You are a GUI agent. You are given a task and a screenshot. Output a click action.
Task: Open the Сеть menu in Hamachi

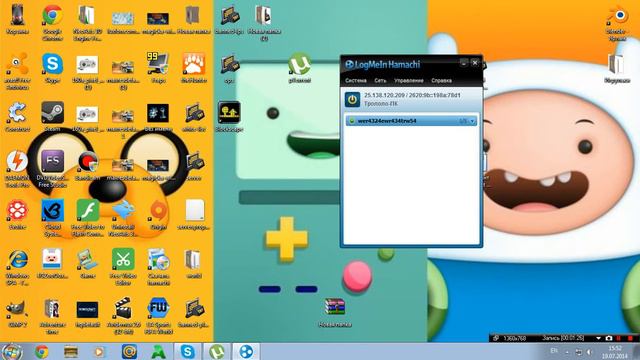(x=380, y=80)
